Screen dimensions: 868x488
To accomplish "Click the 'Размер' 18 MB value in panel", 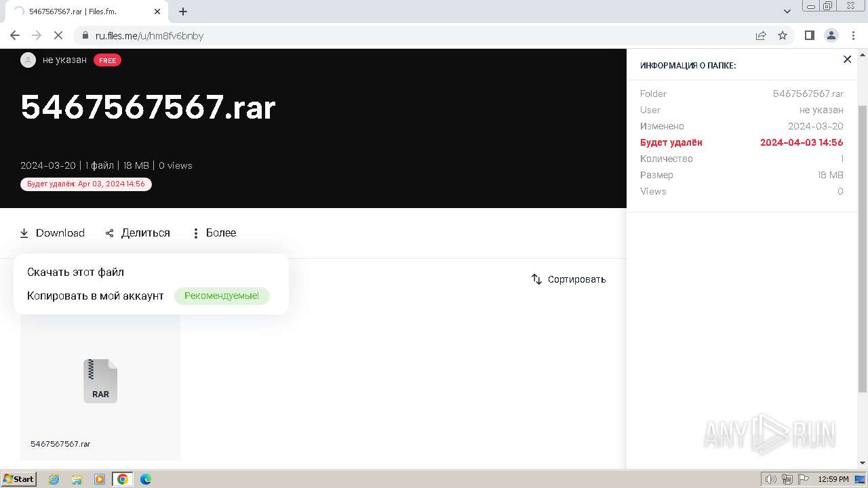I will (831, 175).
